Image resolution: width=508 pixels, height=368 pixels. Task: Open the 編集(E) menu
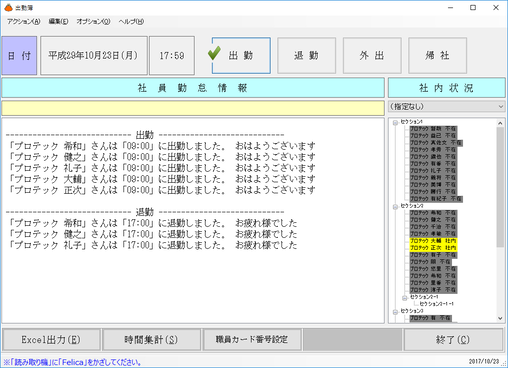(x=58, y=22)
